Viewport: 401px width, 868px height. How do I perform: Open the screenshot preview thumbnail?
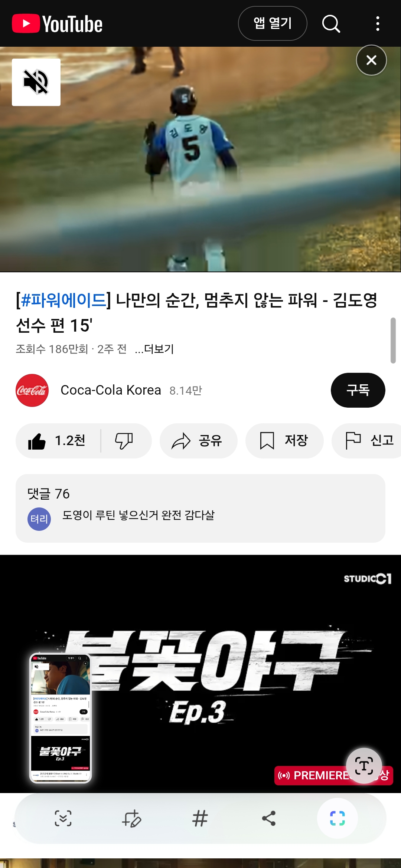(61, 719)
